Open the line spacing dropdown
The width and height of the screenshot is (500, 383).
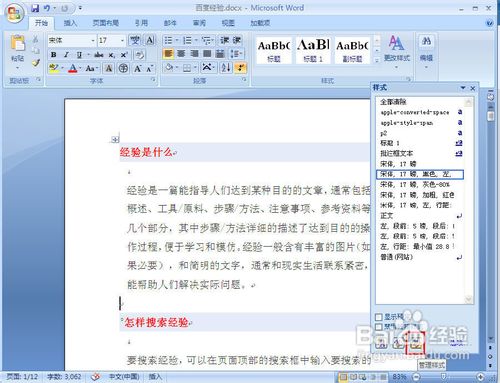pyautogui.click(x=237, y=54)
